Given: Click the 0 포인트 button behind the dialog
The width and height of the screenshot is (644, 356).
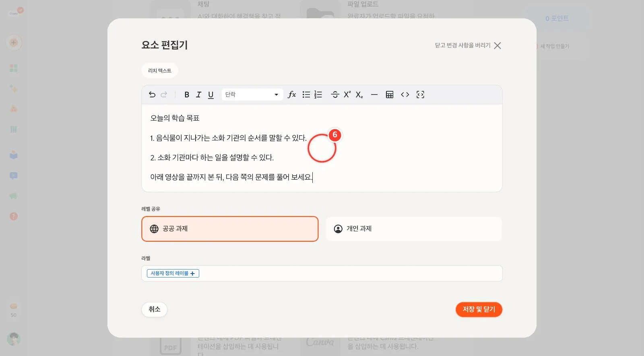Looking at the screenshot, I should pyautogui.click(x=557, y=19).
